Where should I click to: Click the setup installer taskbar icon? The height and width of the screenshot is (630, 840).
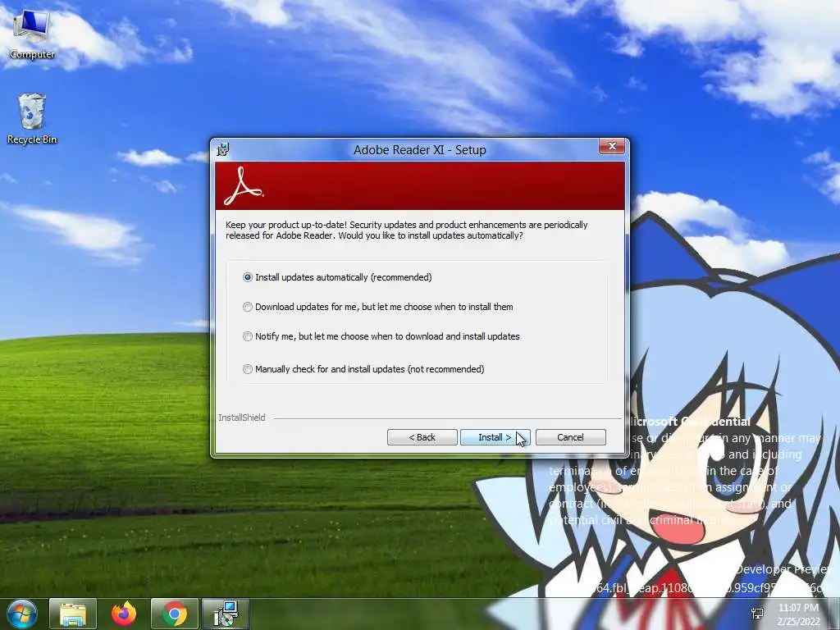[x=226, y=614]
